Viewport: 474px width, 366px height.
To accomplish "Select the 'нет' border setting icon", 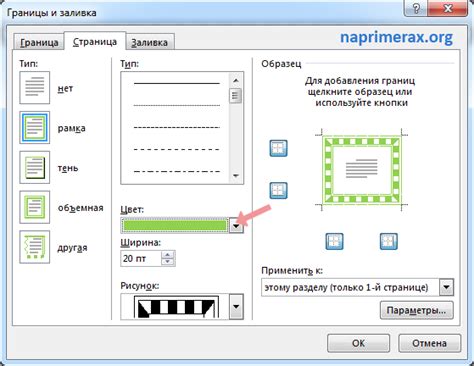I will 35,88.
